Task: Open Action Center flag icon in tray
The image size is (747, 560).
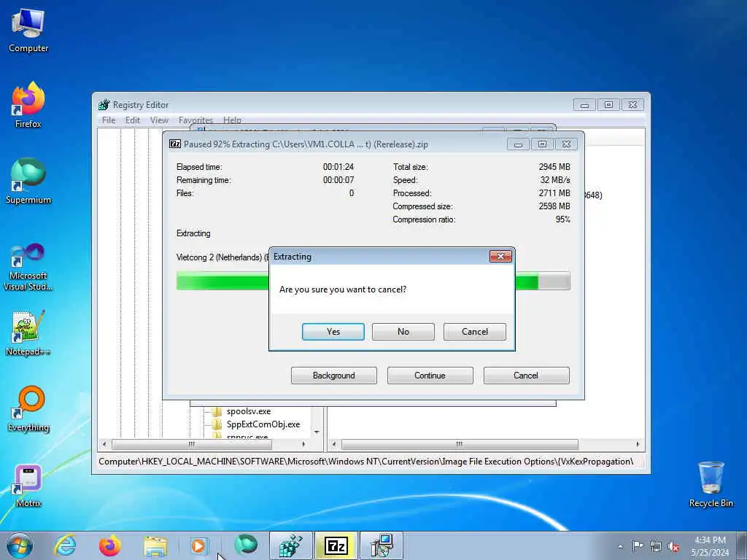Action: [638, 545]
